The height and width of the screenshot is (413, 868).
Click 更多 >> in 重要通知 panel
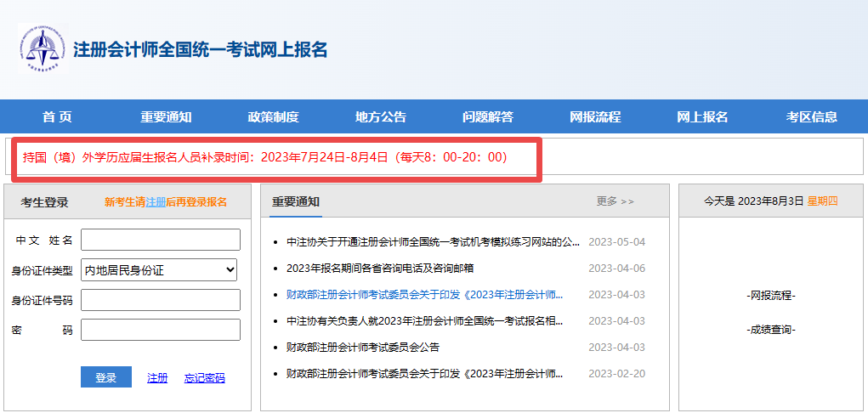[x=615, y=201]
